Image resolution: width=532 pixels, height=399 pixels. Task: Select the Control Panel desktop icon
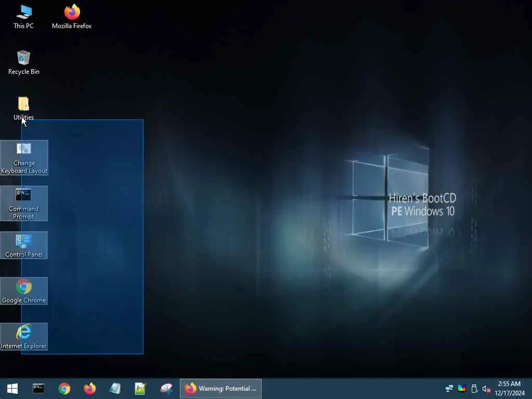[24, 245]
